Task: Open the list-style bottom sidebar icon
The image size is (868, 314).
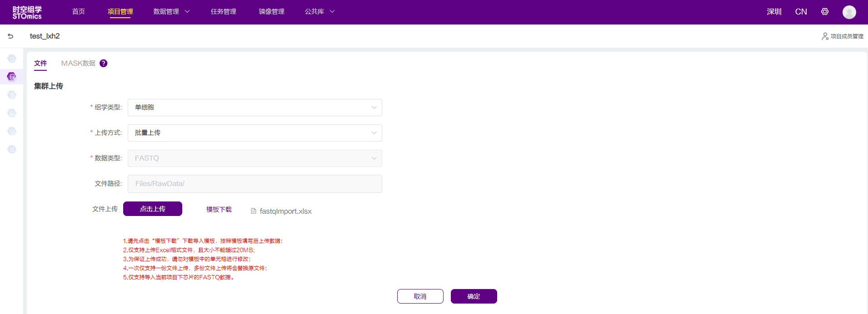Action: coord(12,149)
